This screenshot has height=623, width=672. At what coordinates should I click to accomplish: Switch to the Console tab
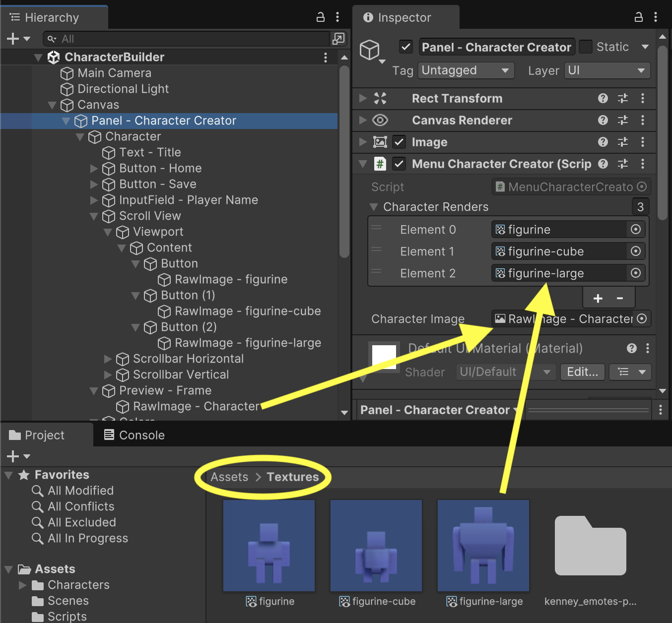click(x=134, y=435)
